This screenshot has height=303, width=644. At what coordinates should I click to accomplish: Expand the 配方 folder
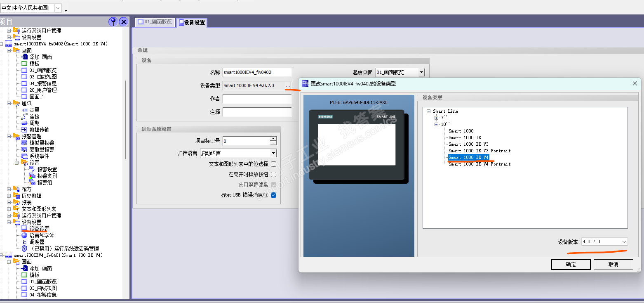pyautogui.click(x=9, y=189)
